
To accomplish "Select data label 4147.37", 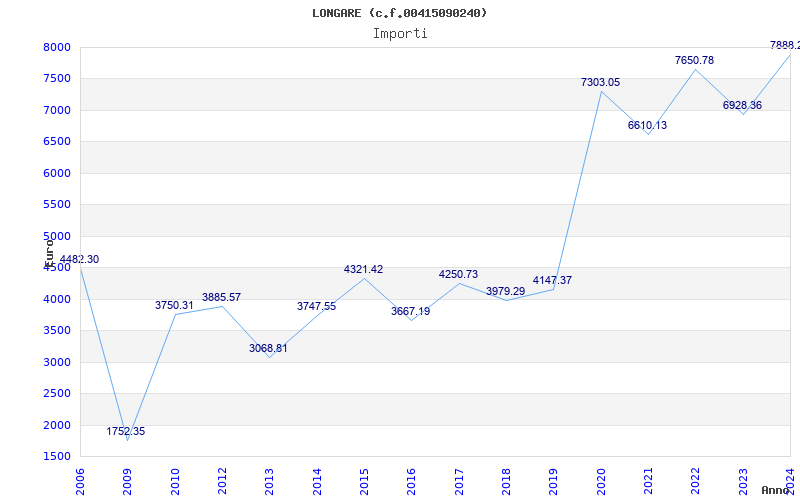I will point(552,280).
